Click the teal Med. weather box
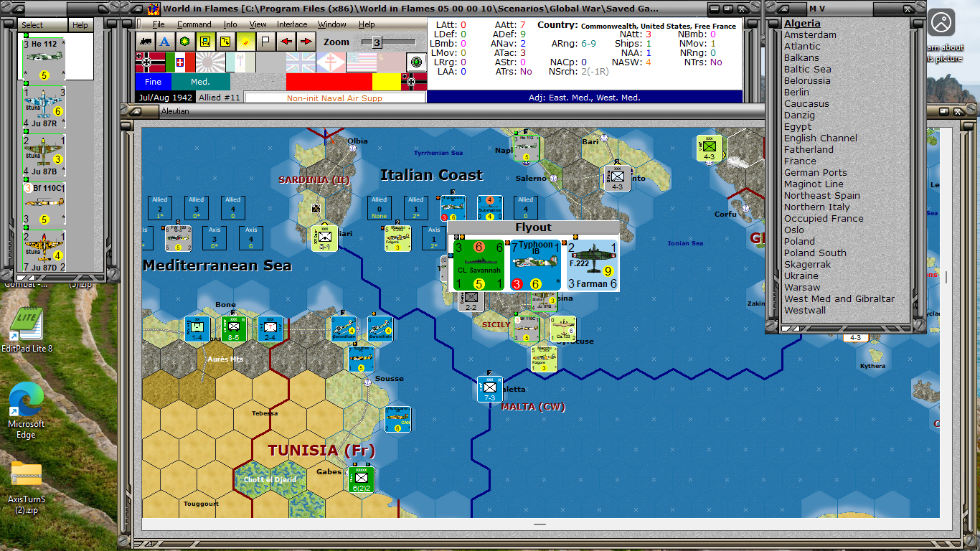Screen dimensions: 980x551 (x=201, y=82)
